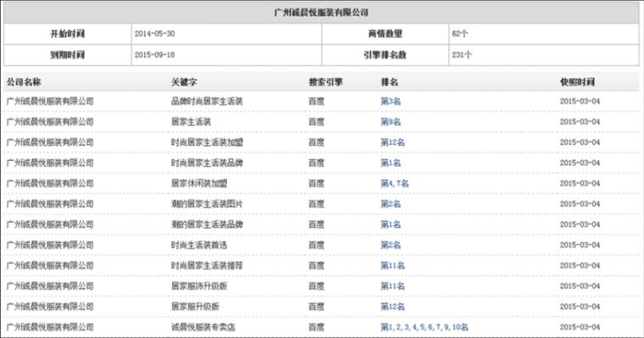
Task: Click the company name in the 居家生活装 row
Action: tap(50, 122)
